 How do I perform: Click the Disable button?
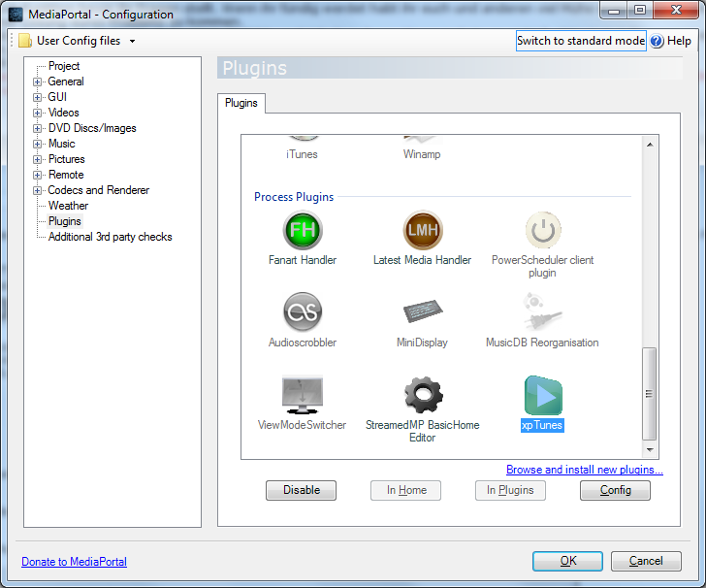pyautogui.click(x=302, y=490)
